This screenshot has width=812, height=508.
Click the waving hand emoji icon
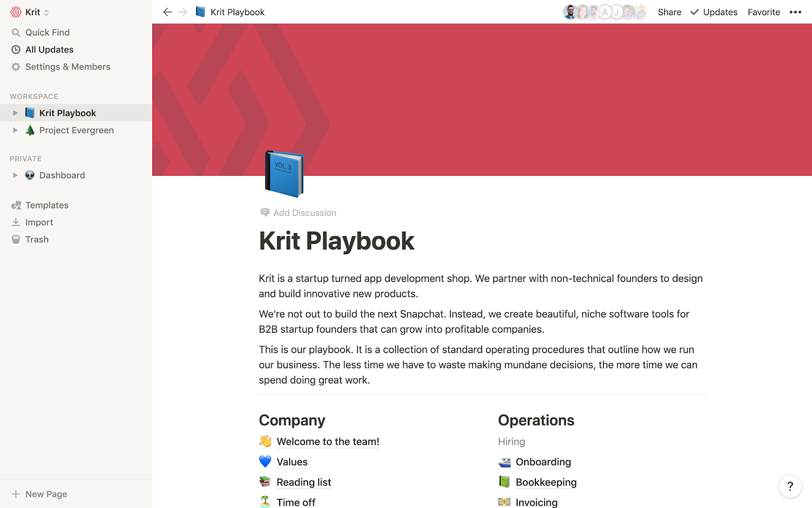click(x=265, y=441)
